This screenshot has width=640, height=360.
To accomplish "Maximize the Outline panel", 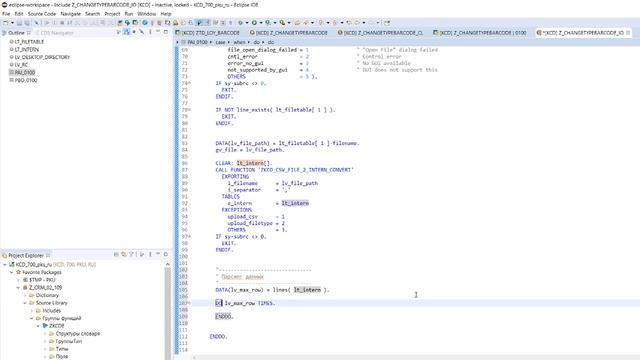I will (166, 31).
